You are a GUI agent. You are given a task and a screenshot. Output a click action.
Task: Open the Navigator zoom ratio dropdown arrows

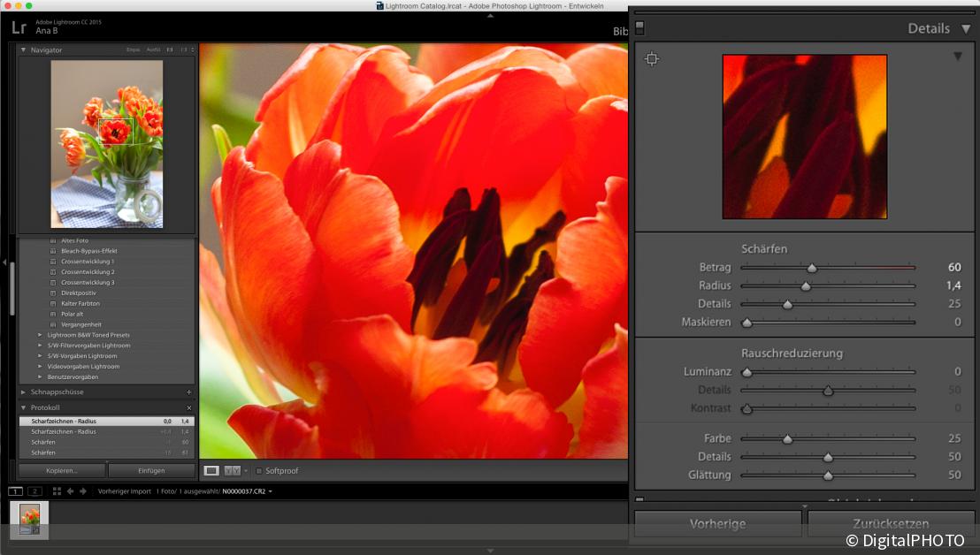click(193, 50)
